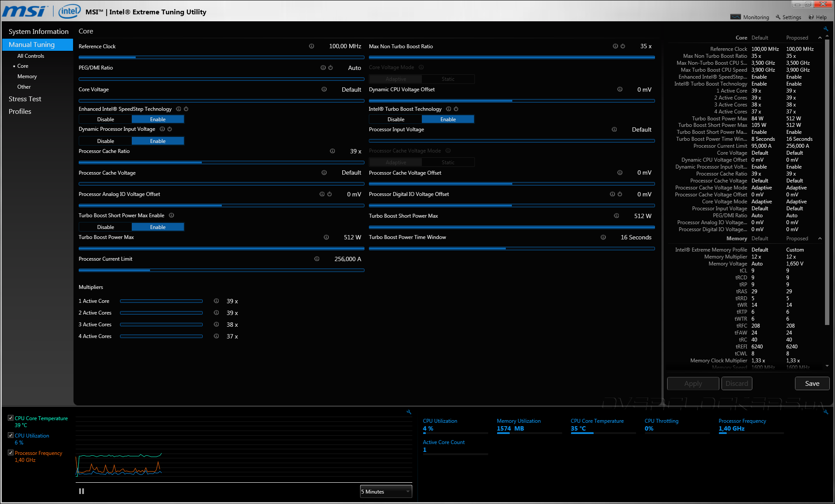Click the info icon for 3 Active Cores multiplier
Image resolution: width=835 pixels, height=504 pixels.
(216, 325)
